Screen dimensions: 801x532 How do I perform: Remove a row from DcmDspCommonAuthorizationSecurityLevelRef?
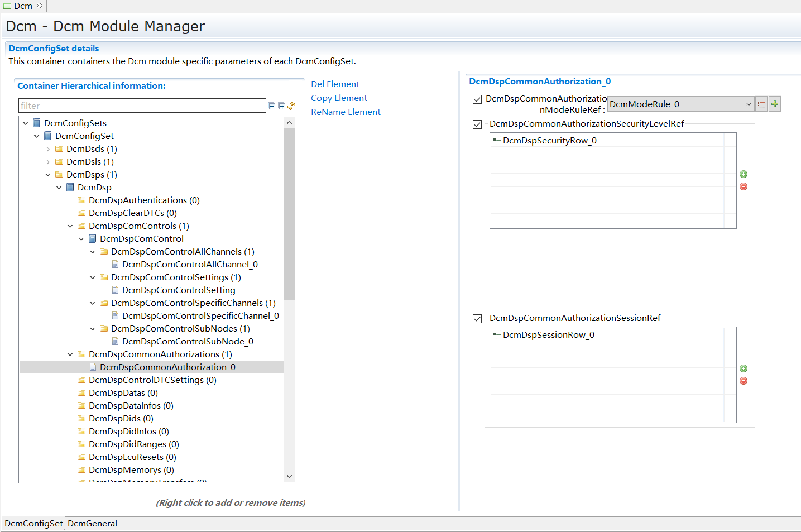tap(744, 186)
